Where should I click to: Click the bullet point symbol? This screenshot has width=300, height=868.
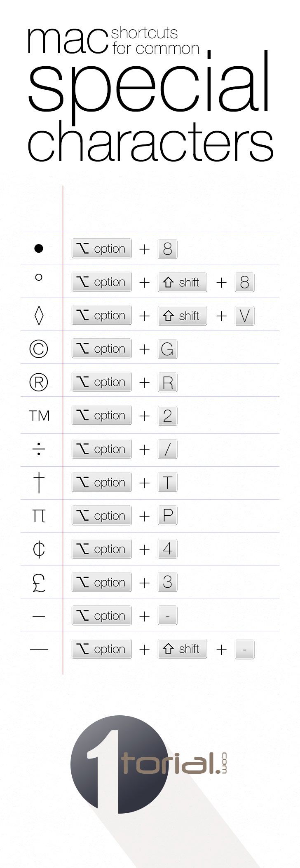[38, 248]
